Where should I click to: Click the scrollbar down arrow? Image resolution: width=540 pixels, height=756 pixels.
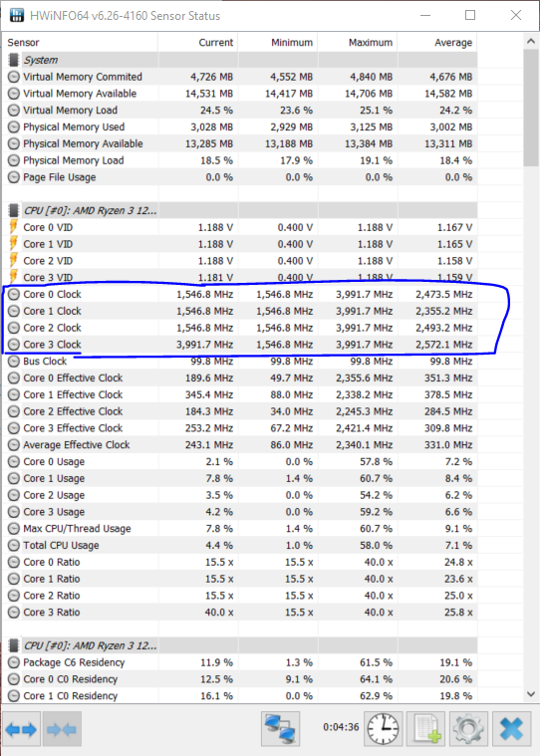click(x=531, y=694)
